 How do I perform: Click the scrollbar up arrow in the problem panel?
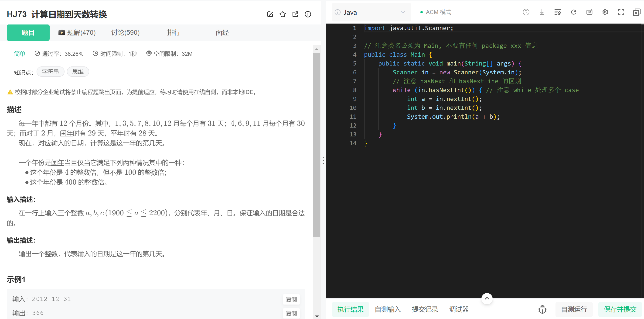pos(317,49)
